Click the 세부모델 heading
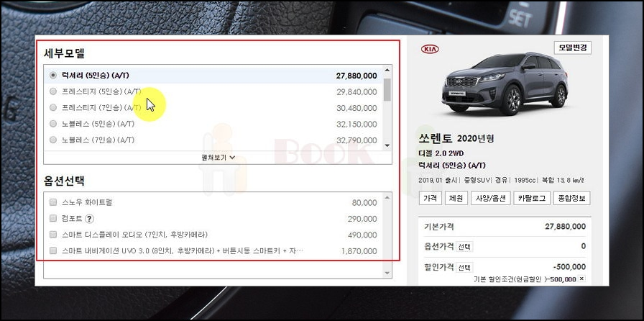This screenshot has height=321, width=644. pyautogui.click(x=64, y=53)
